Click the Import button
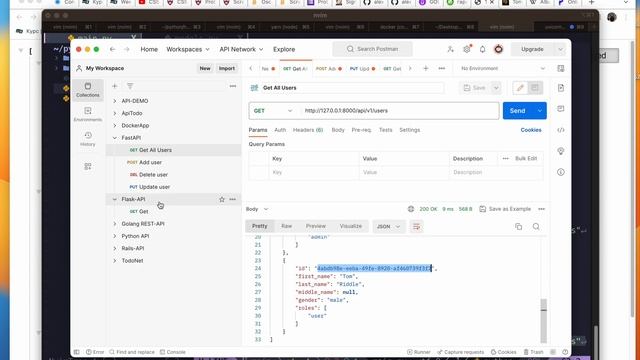This screenshot has height=360, width=640. point(227,68)
